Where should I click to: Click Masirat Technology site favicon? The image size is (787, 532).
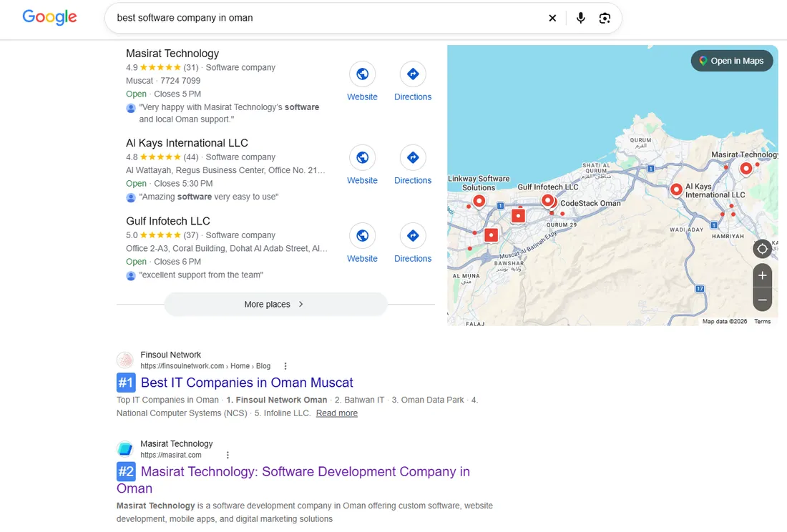point(125,449)
